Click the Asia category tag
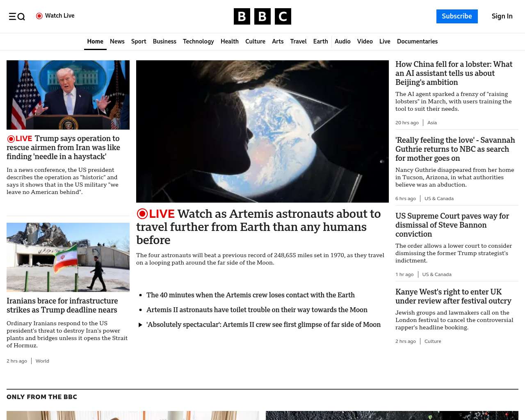This screenshot has width=525, height=420. (x=432, y=123)
